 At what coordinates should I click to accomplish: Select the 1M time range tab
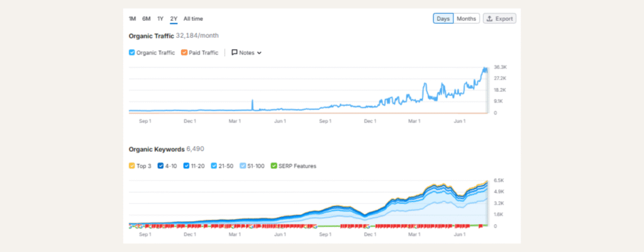click(x=132, y=19)
